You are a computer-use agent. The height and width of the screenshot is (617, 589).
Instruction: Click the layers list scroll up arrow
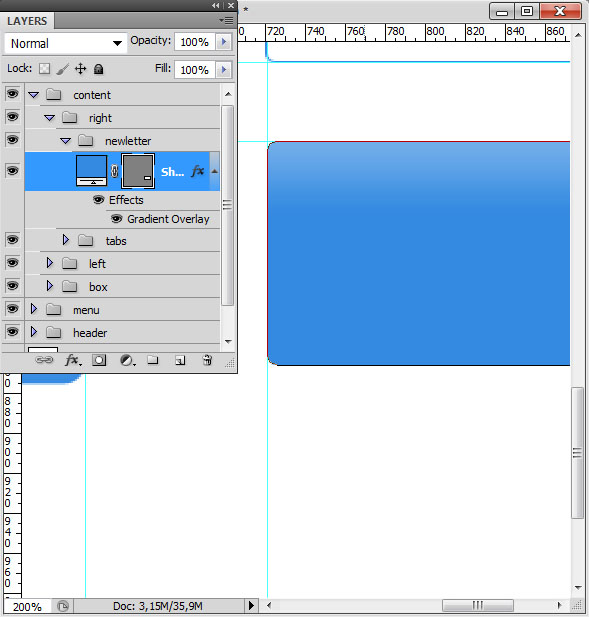[228, 94]
